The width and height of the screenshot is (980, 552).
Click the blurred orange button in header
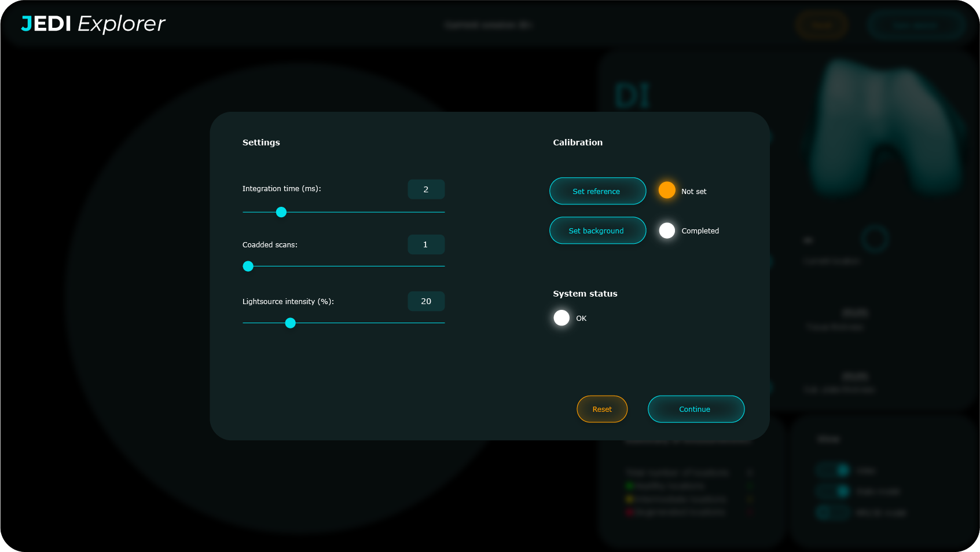(821, 25)
